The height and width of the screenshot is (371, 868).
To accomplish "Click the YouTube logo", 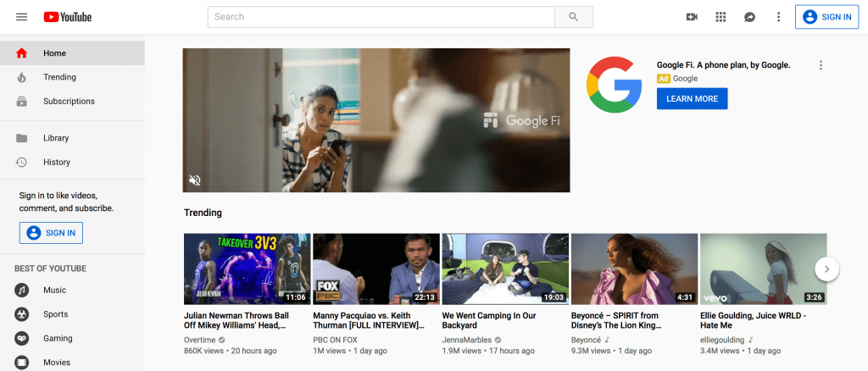I will coord(68,17).
